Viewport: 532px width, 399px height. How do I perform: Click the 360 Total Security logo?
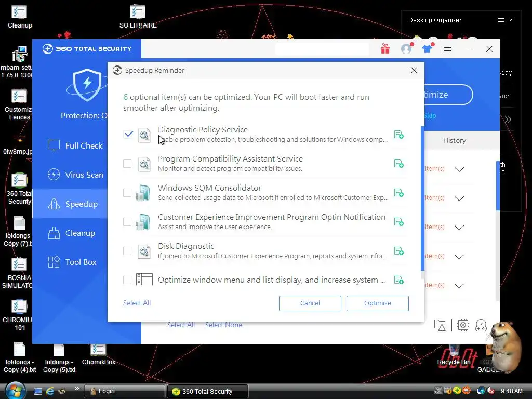point(87,49)
